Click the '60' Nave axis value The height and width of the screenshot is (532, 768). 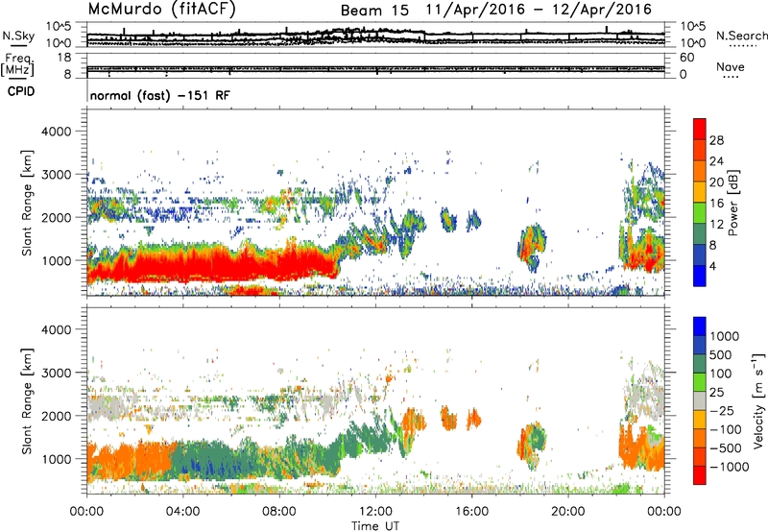pyautogui.click(x=686, y=58)
